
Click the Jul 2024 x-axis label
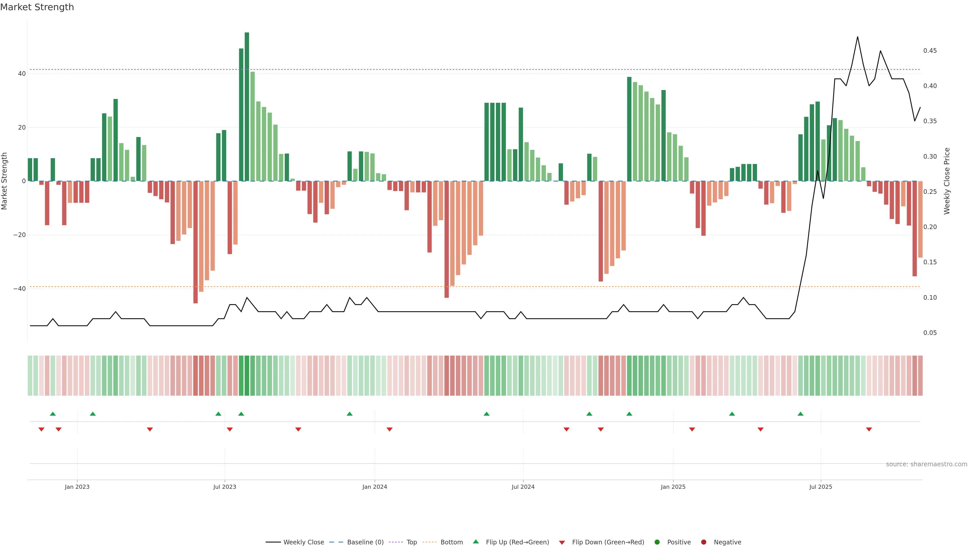click(x=523, y=487)
